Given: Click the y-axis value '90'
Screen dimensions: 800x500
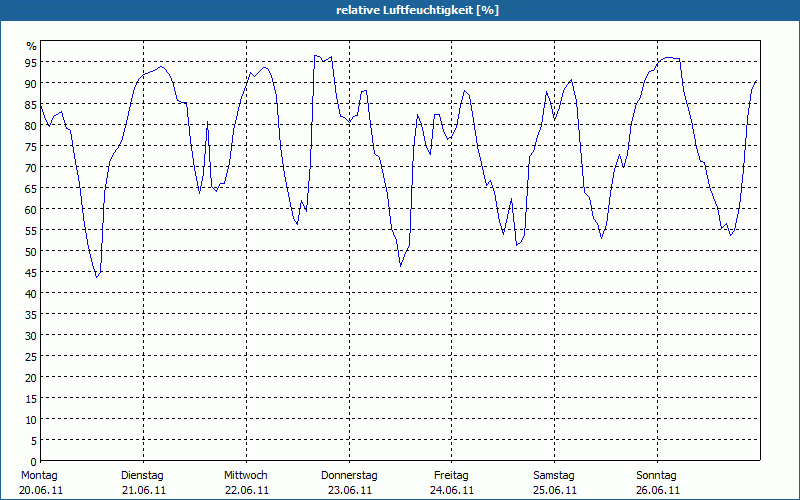Looking at the screenshot, I should (x=31, y=84).
